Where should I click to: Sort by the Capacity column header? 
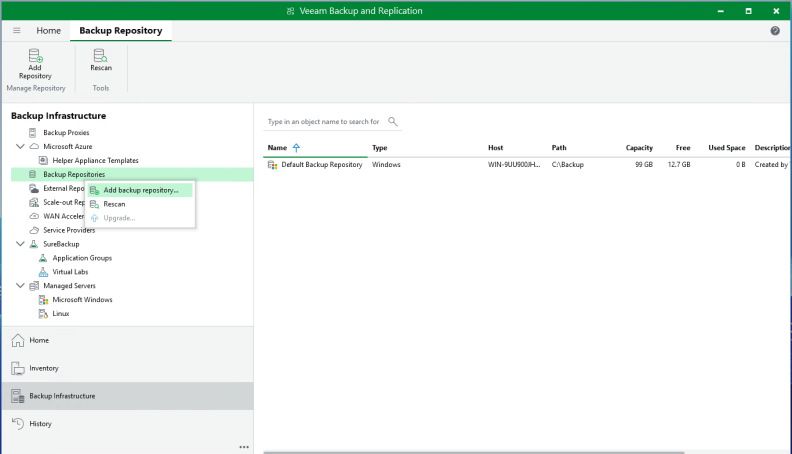[639, 148]
